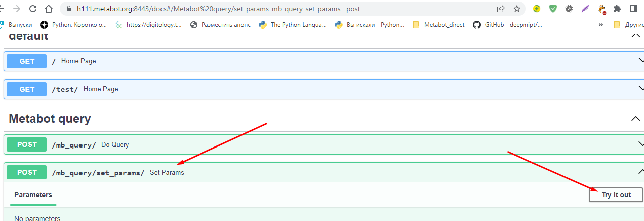
Task: Show more bookmarks with the overflow chevron
Action: coord(600,24)
